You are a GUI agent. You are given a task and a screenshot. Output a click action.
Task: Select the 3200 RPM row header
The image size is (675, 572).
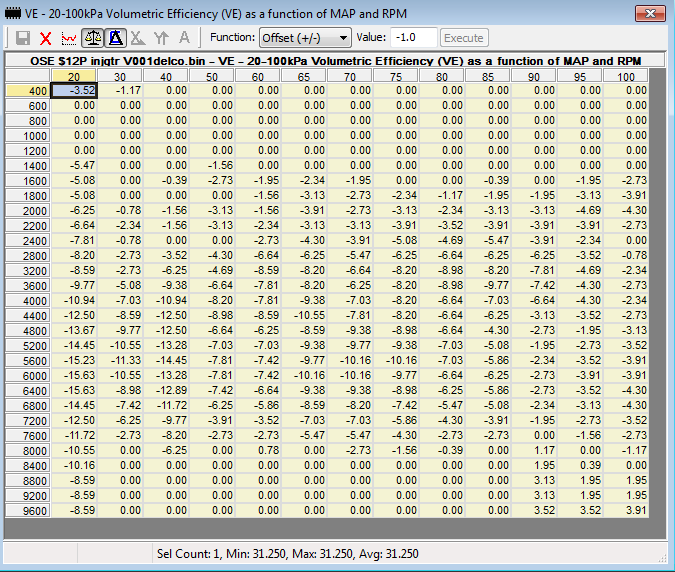tap(28, 271)
